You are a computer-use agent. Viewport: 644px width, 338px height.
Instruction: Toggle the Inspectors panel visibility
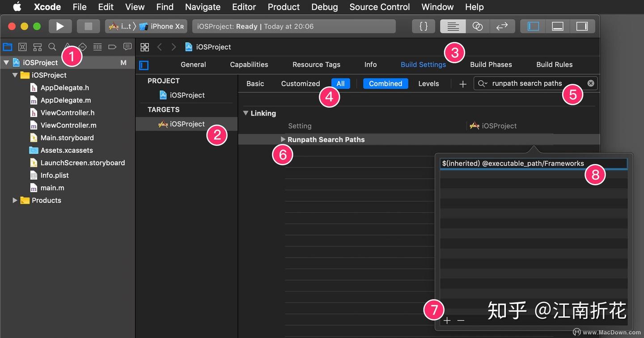(x=582, y=26)
